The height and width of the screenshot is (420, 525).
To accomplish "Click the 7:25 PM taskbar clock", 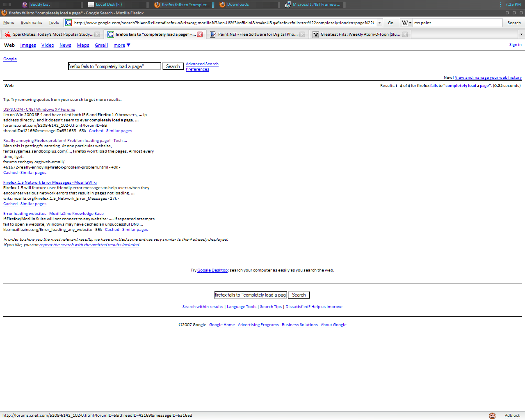I will coord(513,5).
